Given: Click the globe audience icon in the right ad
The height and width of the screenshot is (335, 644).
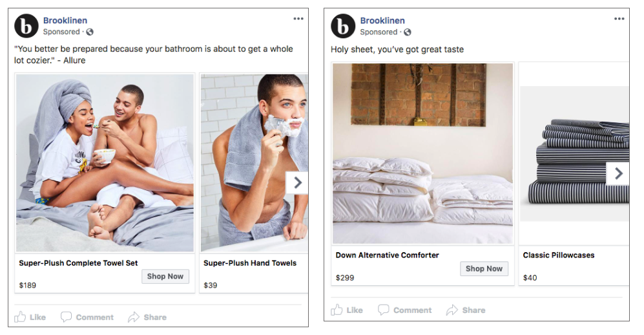Looking at the screenshot, I should (407, 32).
